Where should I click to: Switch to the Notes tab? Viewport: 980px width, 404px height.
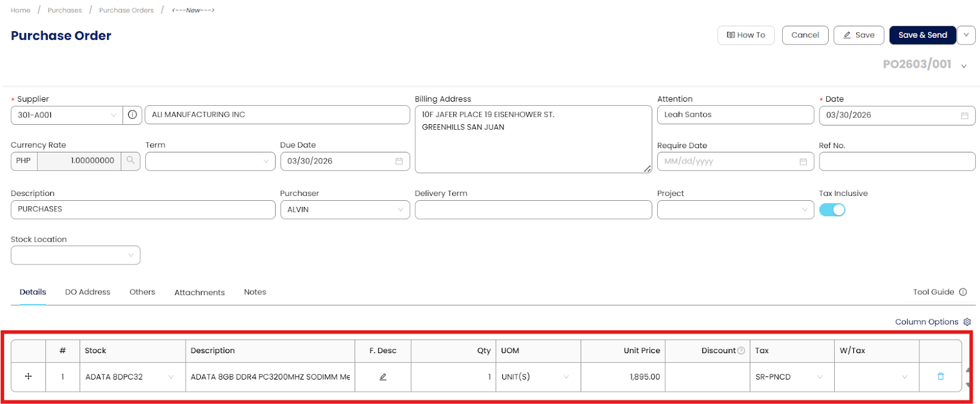pyautogui.click(x=255, y=292)
